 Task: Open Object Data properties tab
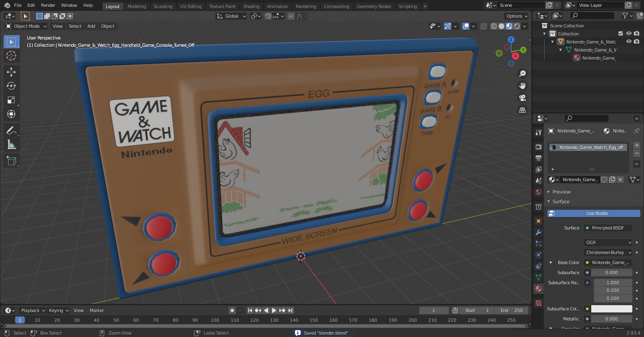tap(539, 277)
